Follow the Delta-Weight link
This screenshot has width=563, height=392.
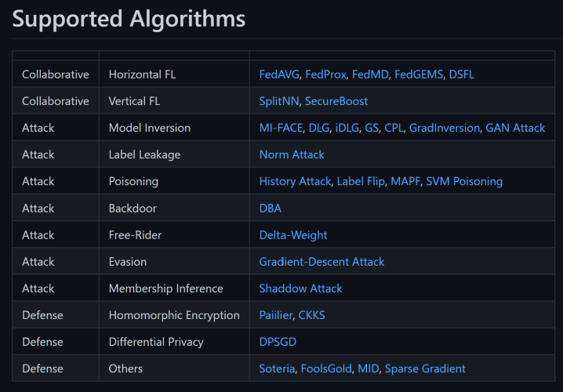(293, 235)
